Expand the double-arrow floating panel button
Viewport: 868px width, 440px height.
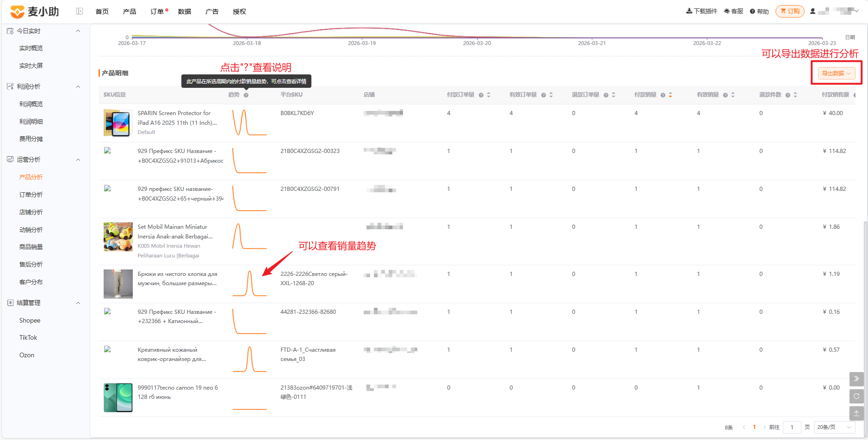pos(856,379)
